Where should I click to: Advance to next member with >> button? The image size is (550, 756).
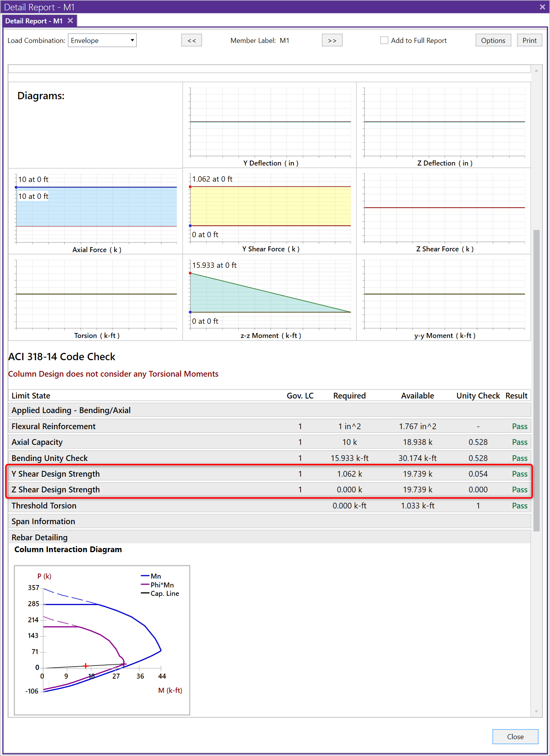point(332,40)
